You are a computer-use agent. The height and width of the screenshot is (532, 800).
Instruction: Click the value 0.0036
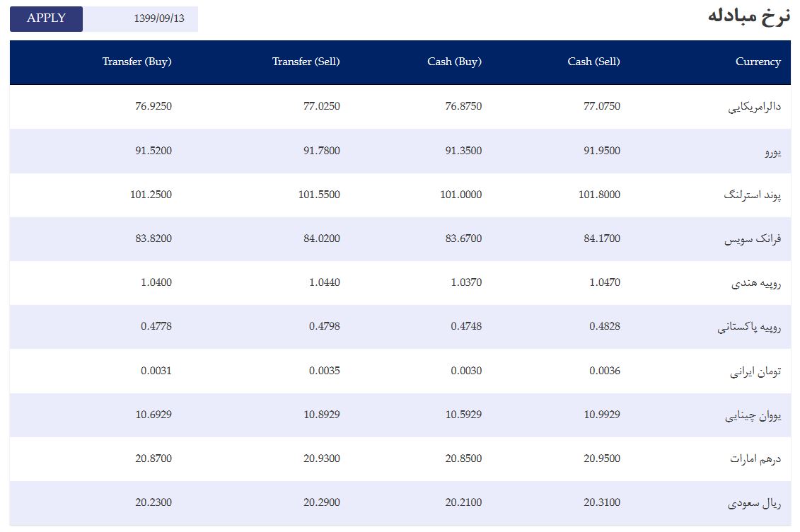(x=605, y=371)
